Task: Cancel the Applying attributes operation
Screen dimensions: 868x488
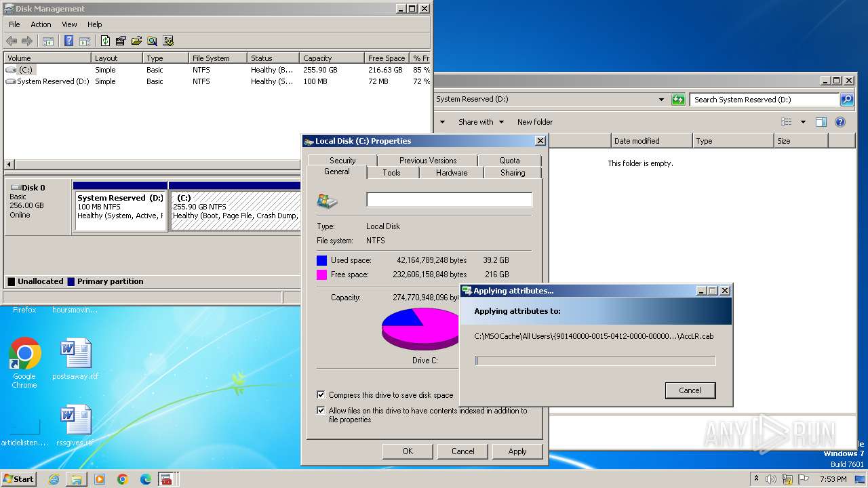Action: point(690,390)
